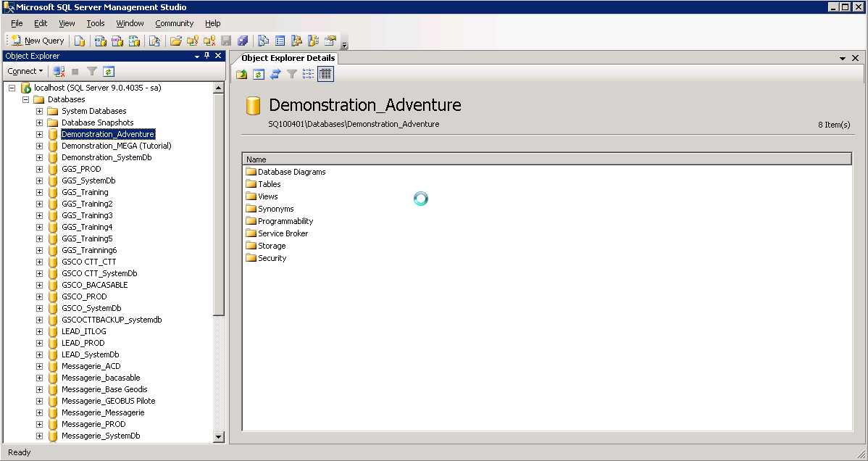Open the Tools menu
The image size is (868, 461).
[96, 23]
